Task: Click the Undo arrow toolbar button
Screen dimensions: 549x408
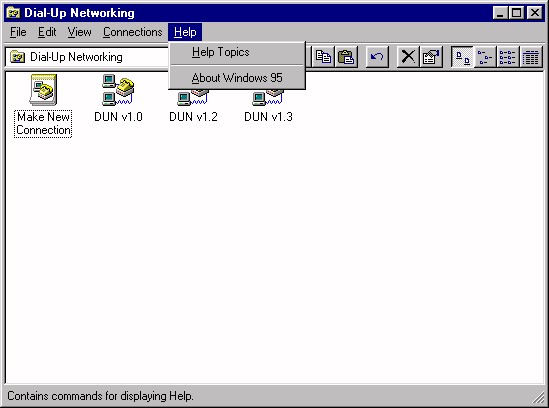Action: pyautogui.click(x=377, y=57)
